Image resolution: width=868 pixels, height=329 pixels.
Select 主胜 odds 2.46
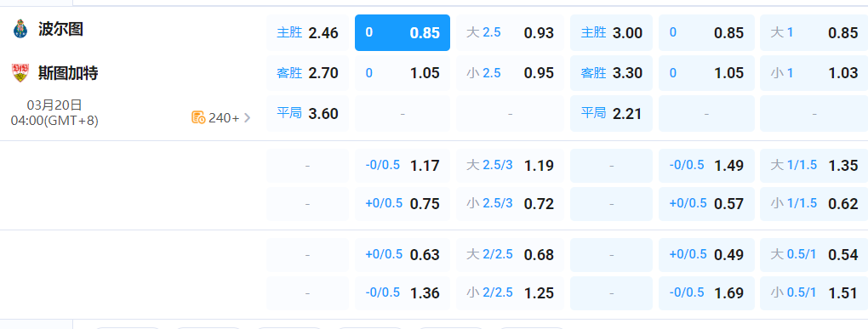click(x=308, y=32)
